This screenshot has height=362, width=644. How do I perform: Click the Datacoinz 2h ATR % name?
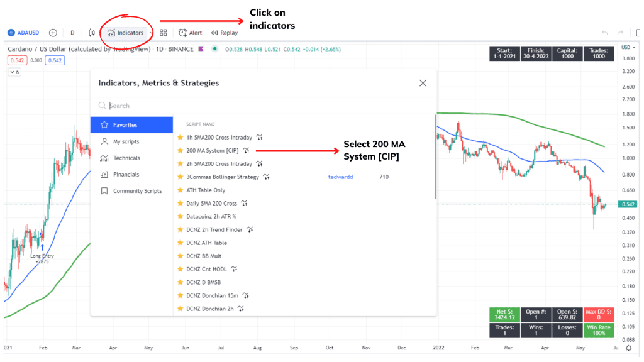pyautogui.click(x=211, y=216)
